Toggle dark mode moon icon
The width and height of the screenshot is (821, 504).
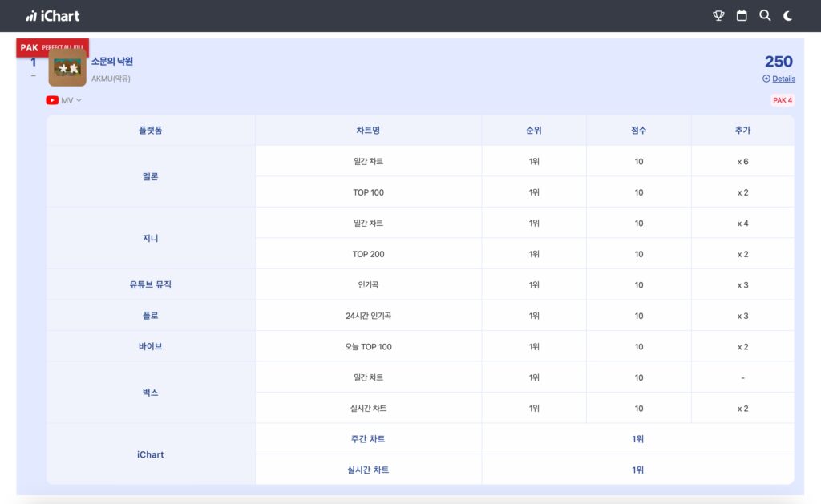(x=787, y=16)
